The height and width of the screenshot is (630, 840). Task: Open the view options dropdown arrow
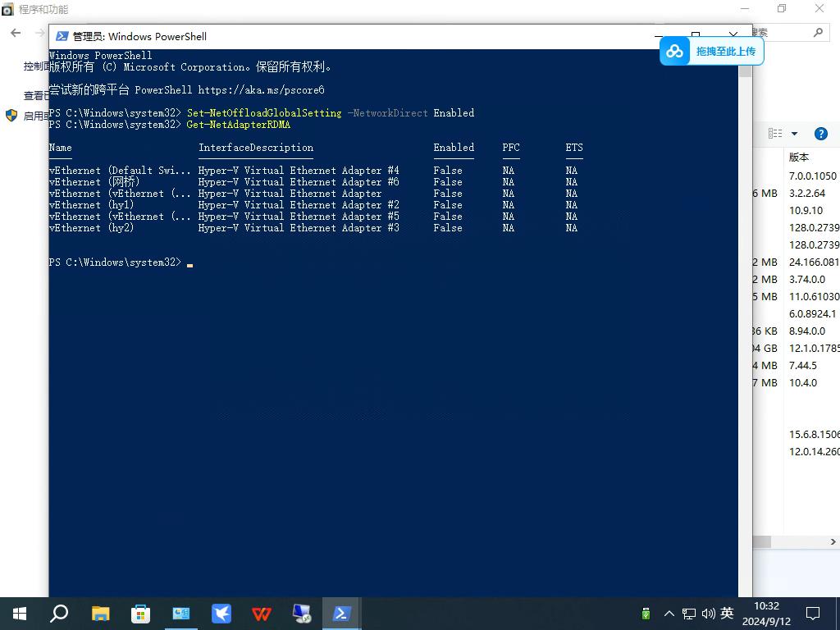click(x=794, y=134)
